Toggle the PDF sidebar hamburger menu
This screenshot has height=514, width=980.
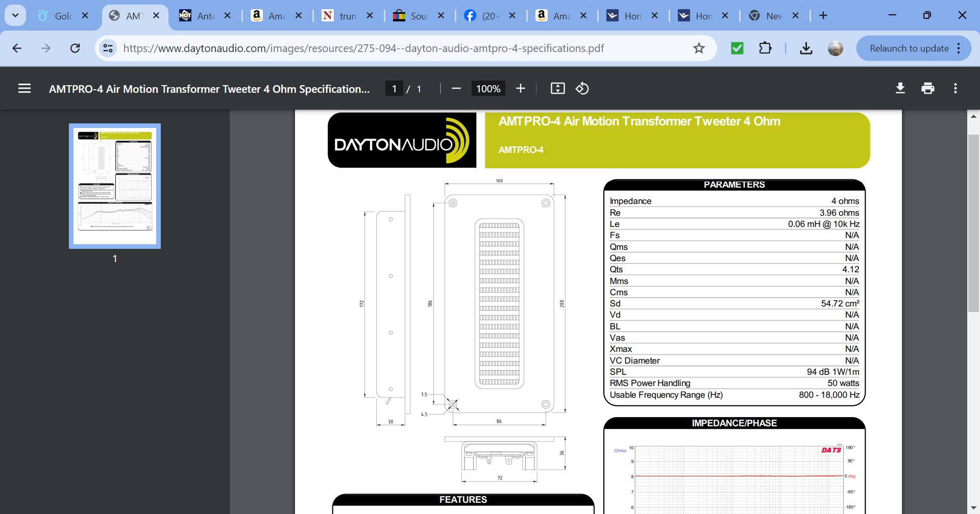click(x=24, y=89)
